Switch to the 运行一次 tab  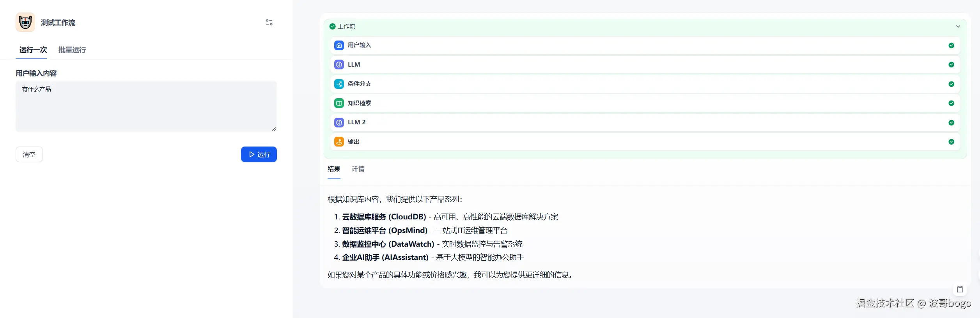(x=33, y=50)
